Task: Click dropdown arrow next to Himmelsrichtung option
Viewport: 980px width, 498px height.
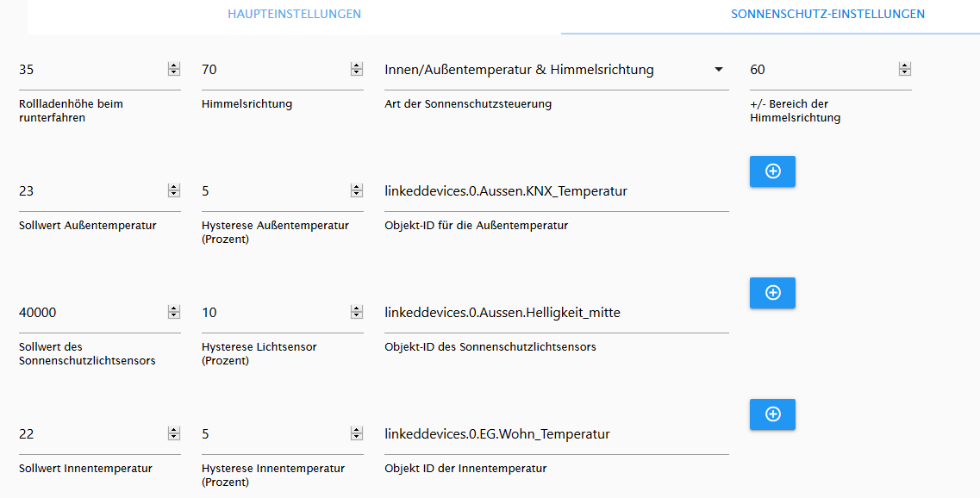Action: tap(719, 69)
